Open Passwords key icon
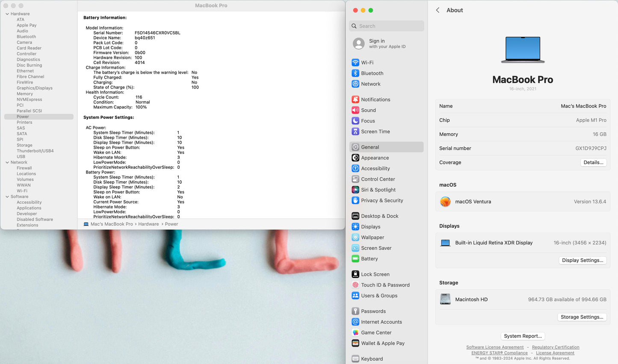 (355, 311)
